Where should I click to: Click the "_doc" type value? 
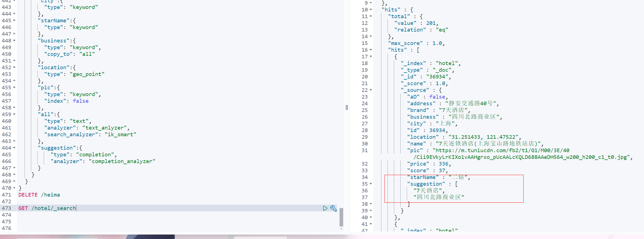(442, 70)
